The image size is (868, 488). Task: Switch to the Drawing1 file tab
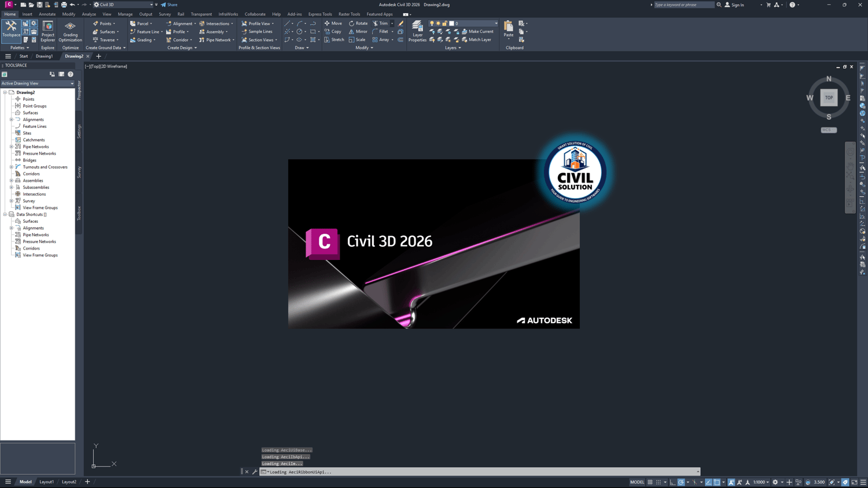(x=44, y=56)
